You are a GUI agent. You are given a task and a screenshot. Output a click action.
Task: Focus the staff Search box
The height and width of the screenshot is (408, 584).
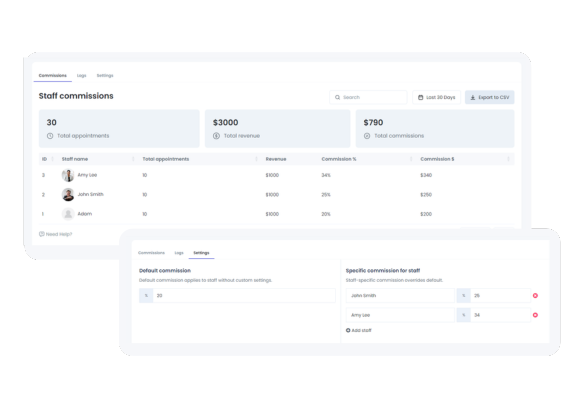368,97
